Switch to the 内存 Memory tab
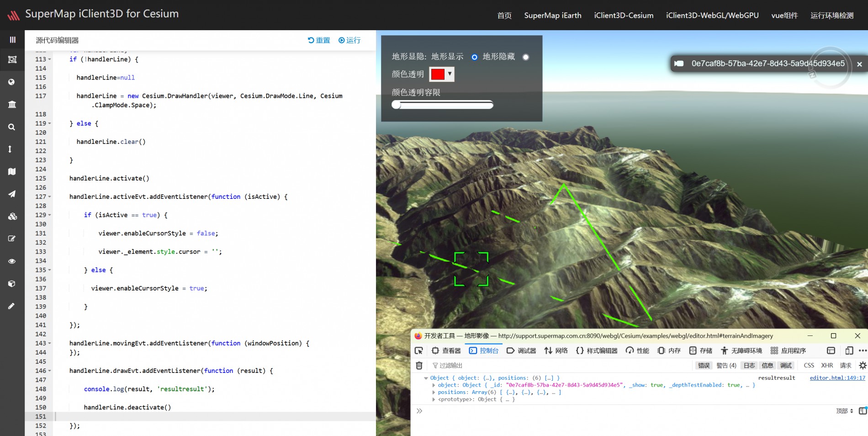Screen dimensions: 868x436 click(669, 351)
